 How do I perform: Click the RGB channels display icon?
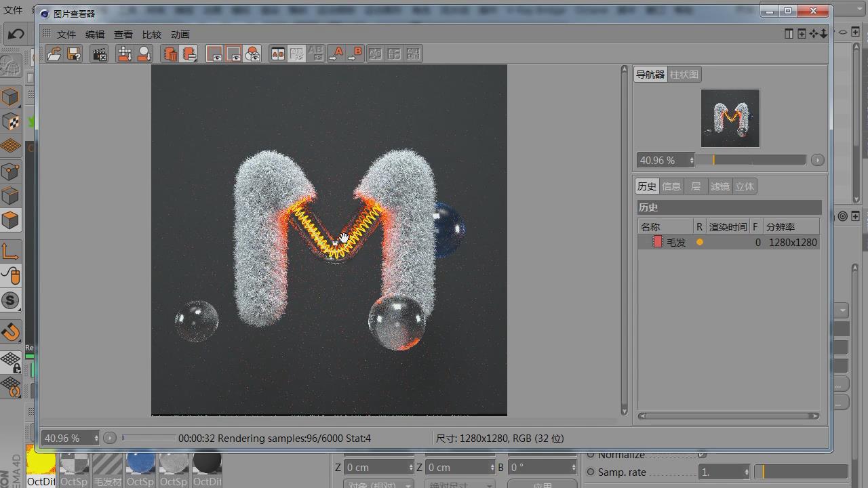[253, 54]
